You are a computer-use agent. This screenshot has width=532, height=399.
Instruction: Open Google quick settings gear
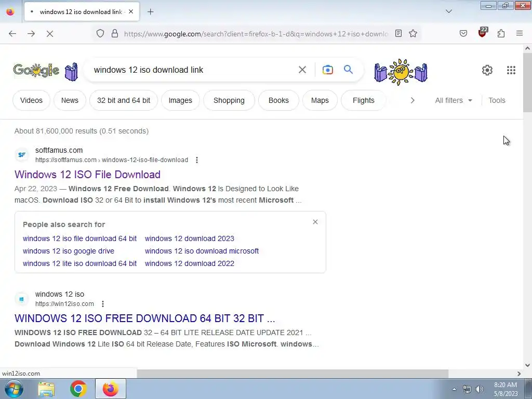[x=487, y=70]
